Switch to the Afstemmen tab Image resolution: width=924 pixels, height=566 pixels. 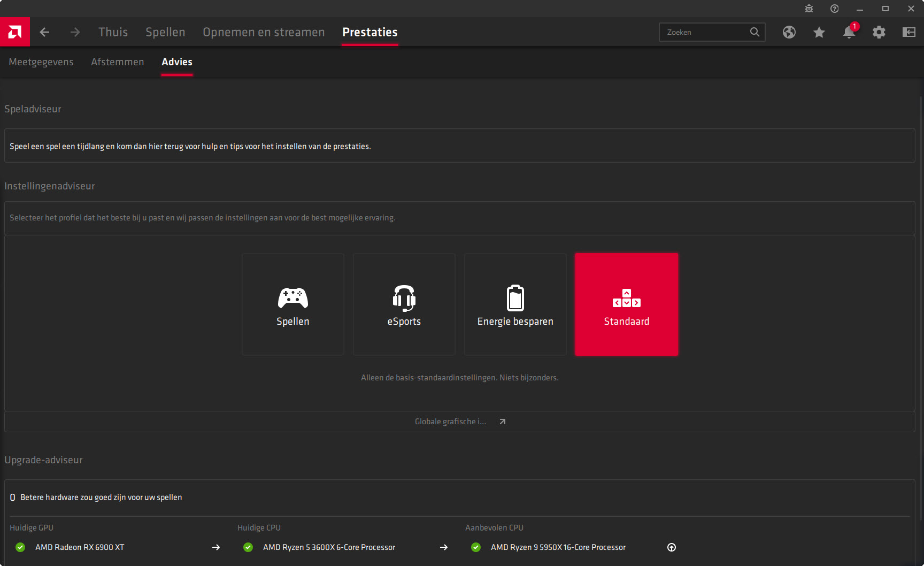118,62
